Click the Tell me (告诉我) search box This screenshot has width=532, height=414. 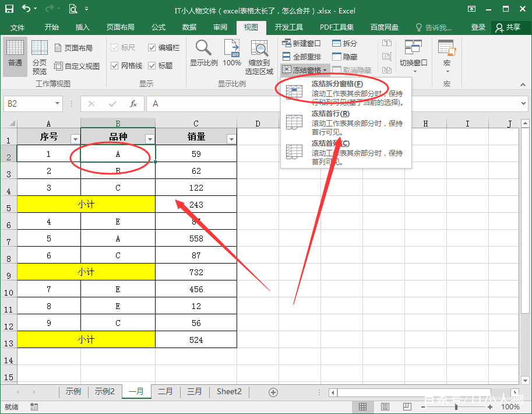tap(434, 27)
